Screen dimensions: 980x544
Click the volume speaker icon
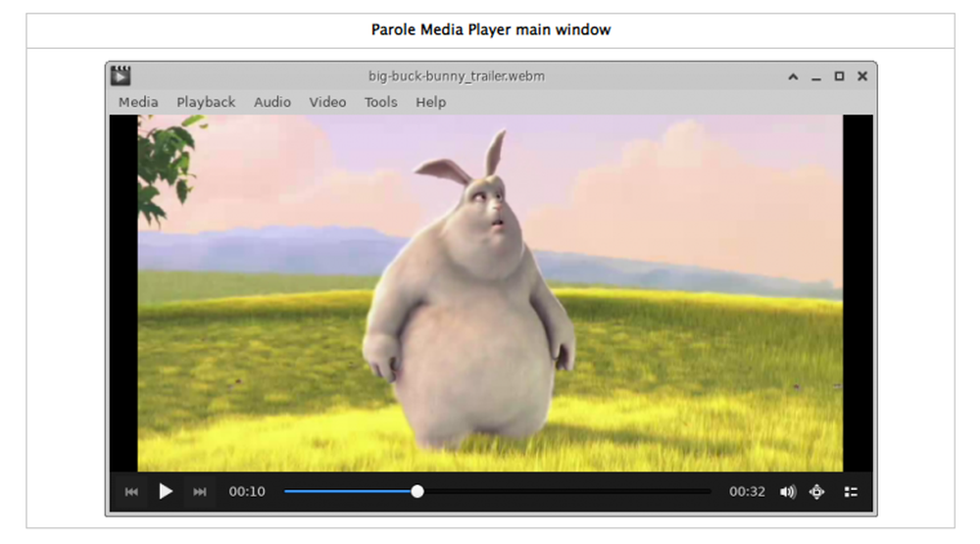[x=788, y=492]
